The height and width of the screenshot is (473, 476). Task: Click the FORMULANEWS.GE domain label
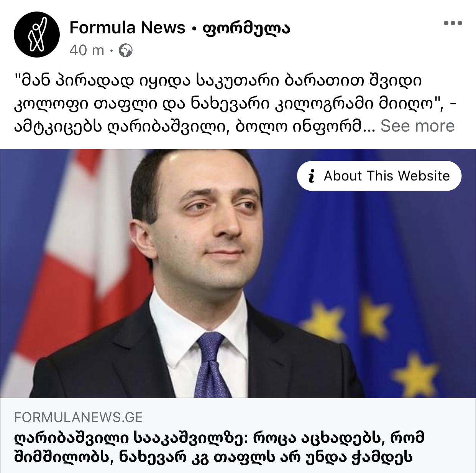(79, 417)
